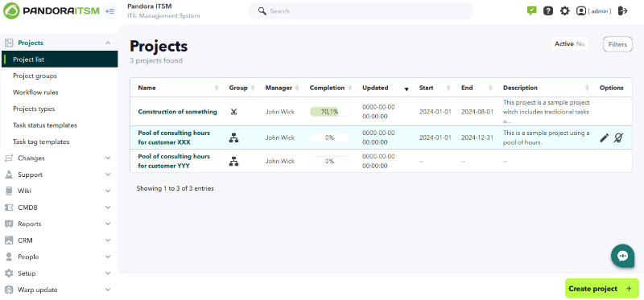Expand the Support menu chevron
The image size is (644, 300).
(x=108, y=175)
